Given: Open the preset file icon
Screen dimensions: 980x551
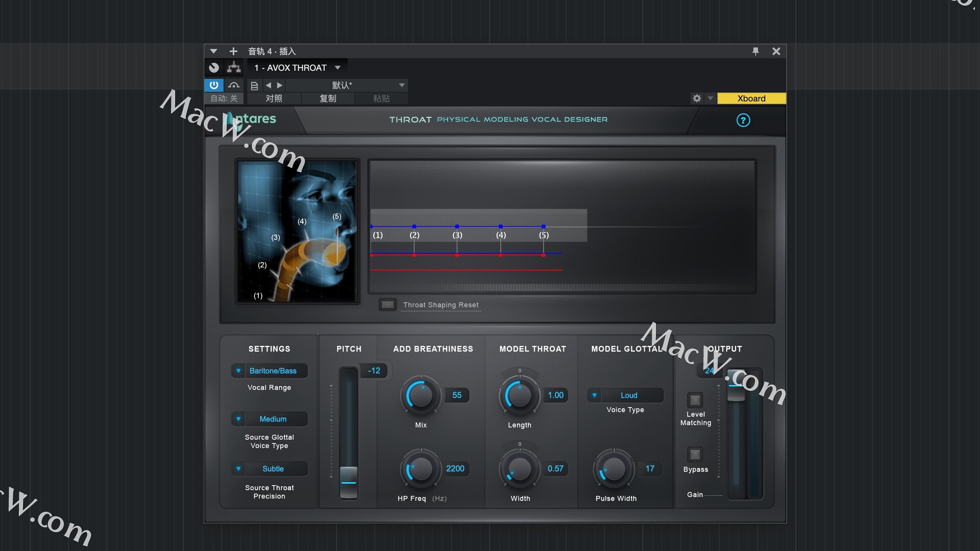Looking at the screenshot, I should click(x=254, y=85).
